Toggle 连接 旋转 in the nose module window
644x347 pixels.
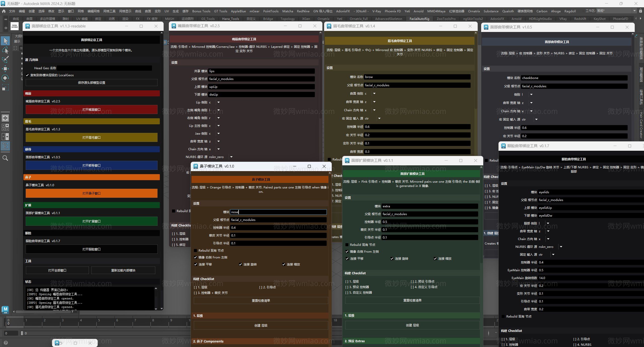pyautogui.click(x=240, y=264)
